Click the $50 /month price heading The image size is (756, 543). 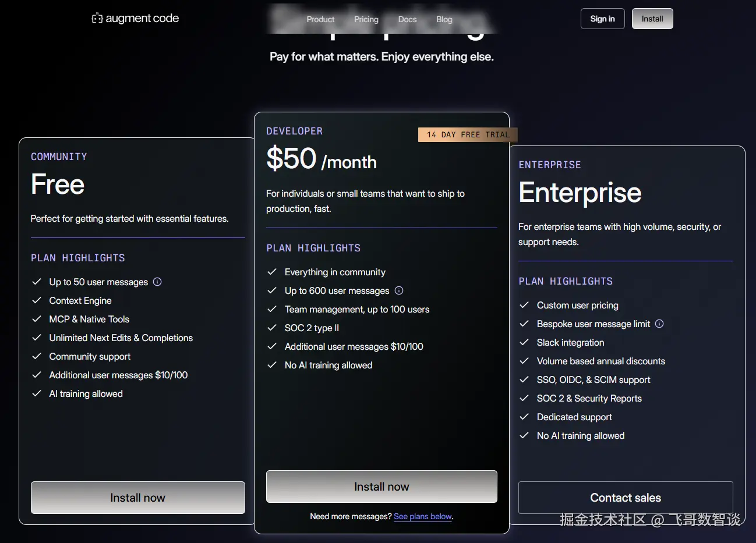click(x=322, y=159)
